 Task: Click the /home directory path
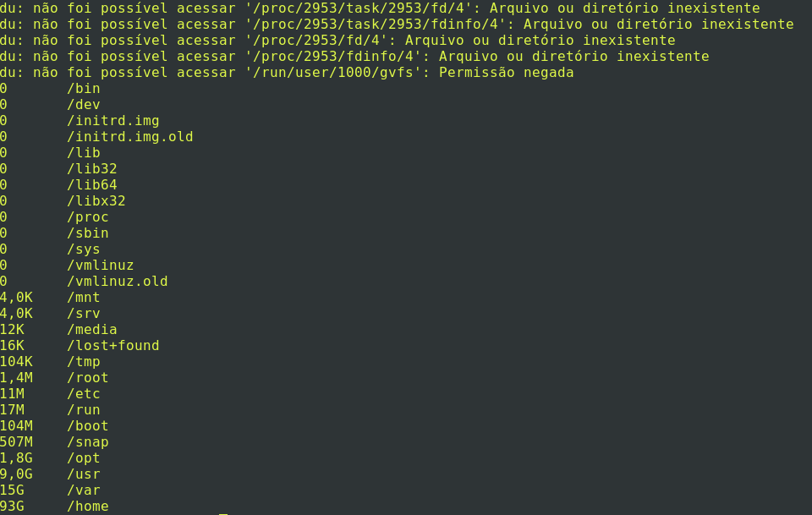point(88,507)
